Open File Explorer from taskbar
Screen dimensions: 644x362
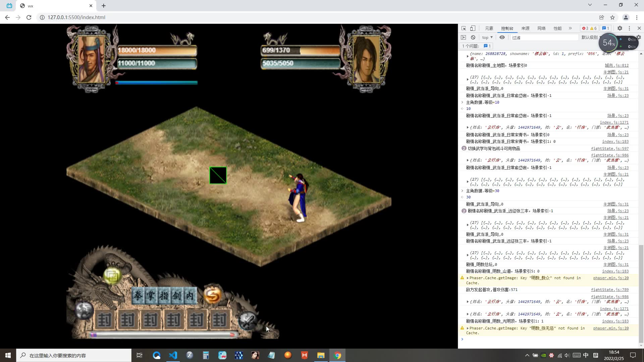pyautogui.click(x=321, y=355)
